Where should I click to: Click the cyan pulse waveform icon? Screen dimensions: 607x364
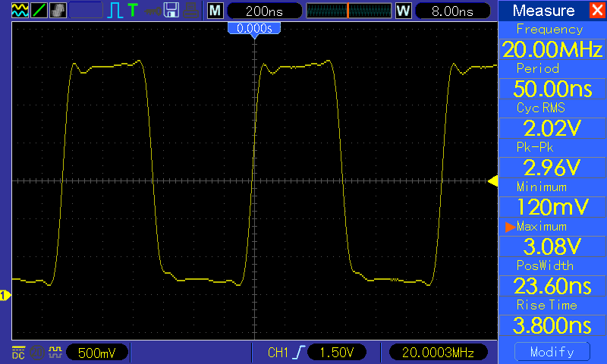pos(115,11)
